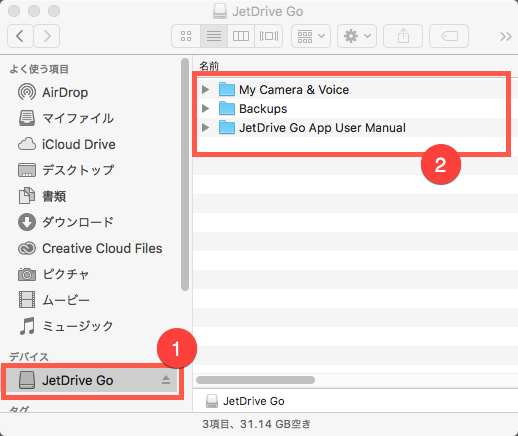Viewport: 518px width, 436px height.
Task: Click the sidebar vertical scrollbar
Action: click(x=185, y=175)
